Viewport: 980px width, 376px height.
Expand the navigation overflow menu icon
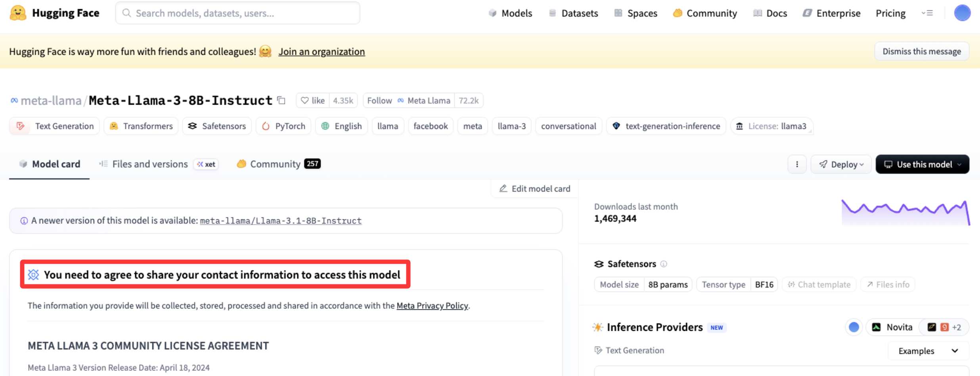point(927,13)
